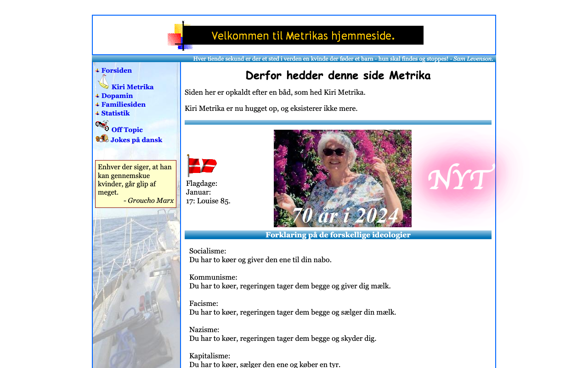Image resolution: width=588 pixels, height=368 pixels.
Task: Click the 'Januar:' text under Flagdage
Action: click(198, 192)
